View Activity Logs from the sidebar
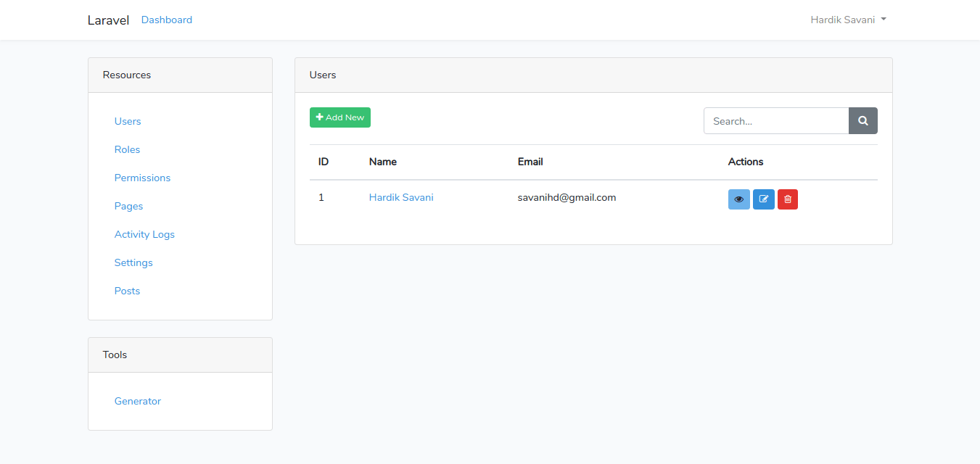This screenshot has height=464, width=980. 144,234
